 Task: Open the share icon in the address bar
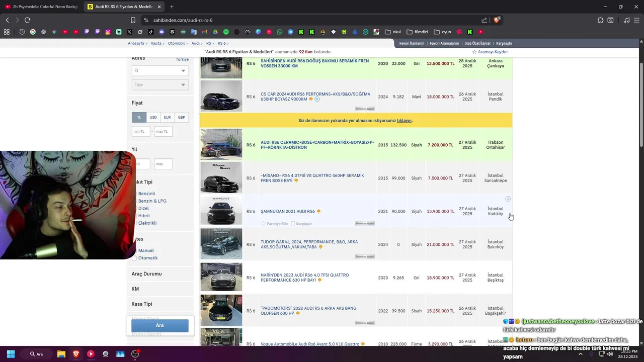pos(484,20)
